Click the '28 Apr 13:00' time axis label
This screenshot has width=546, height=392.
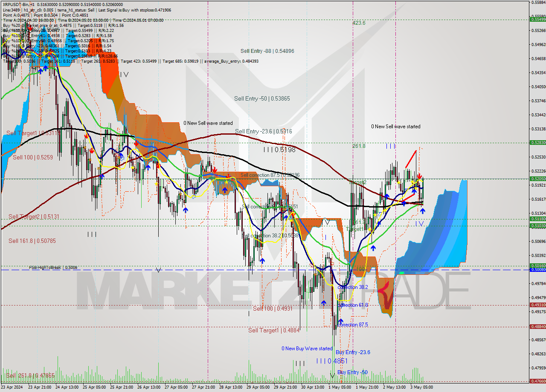[x=231, y=387]
